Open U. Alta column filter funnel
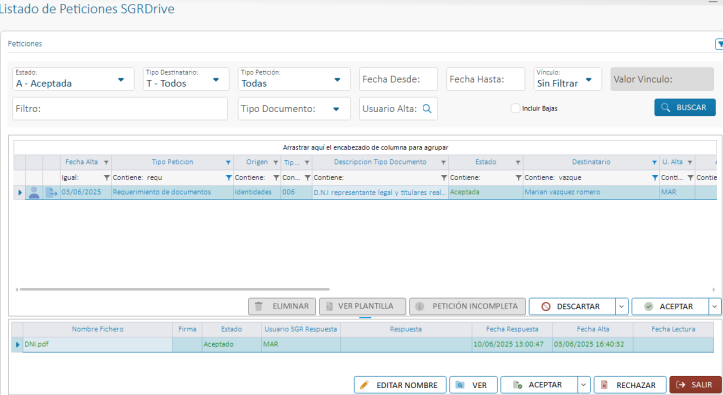This screenshot has width=723, height=395. pyautogui.click(x=690, y=162)
